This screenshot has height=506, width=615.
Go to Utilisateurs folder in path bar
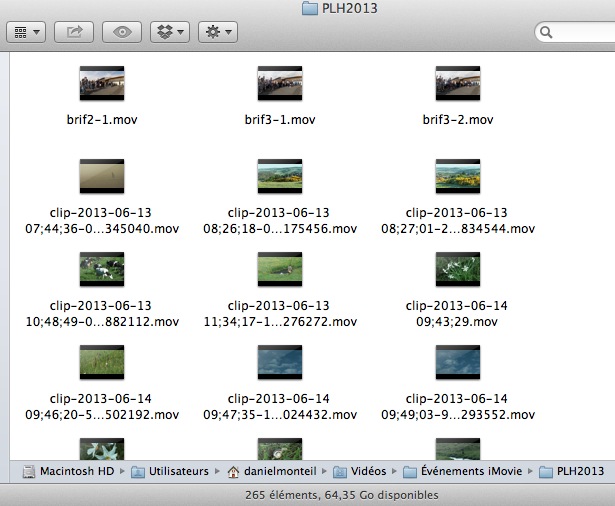pos(174,471)
